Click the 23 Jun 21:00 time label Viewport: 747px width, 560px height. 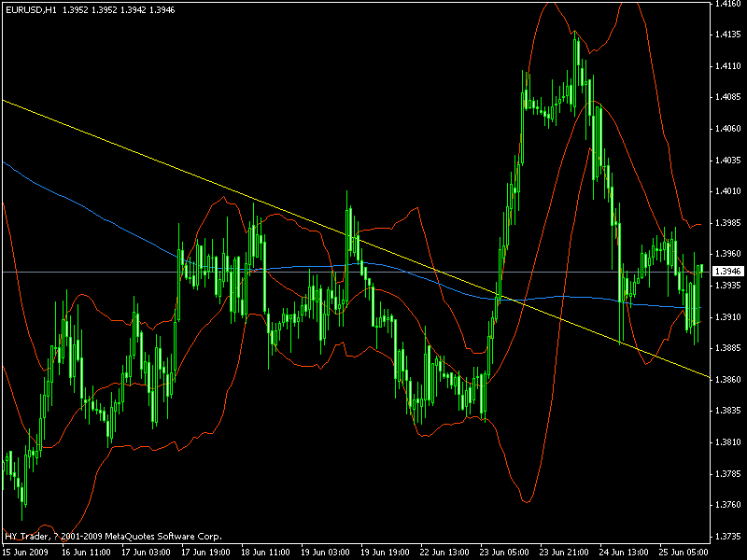(564, 553)
